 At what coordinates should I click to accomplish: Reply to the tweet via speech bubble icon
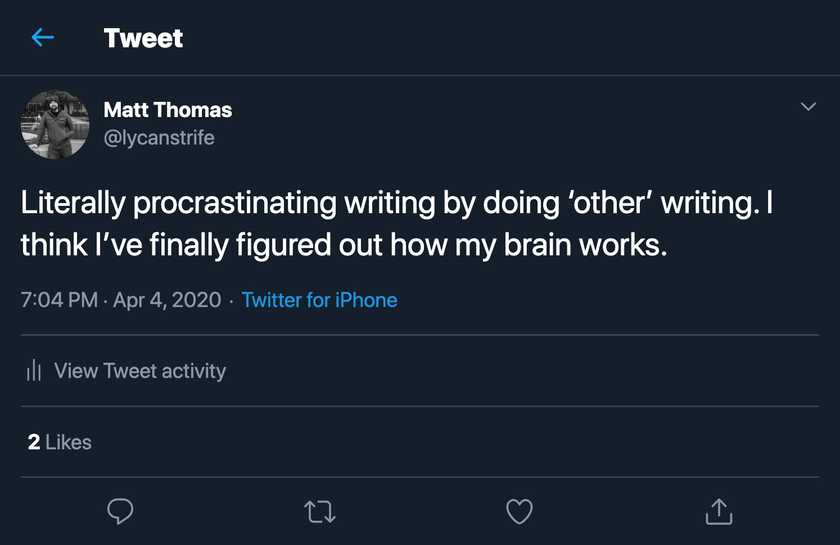click(120, 512)
